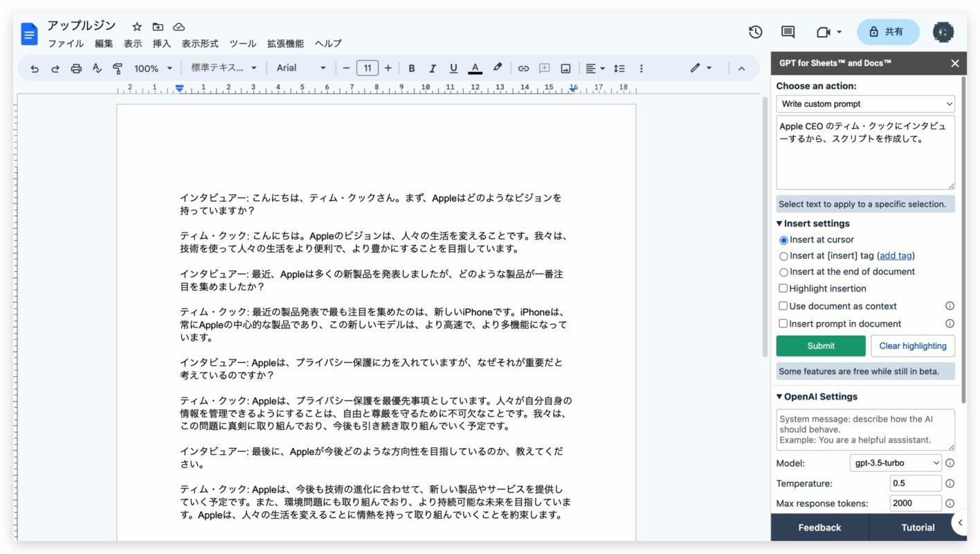Click the 共有 share button
This screenshot has height=554, width=980.
click(x=888, y=32)
